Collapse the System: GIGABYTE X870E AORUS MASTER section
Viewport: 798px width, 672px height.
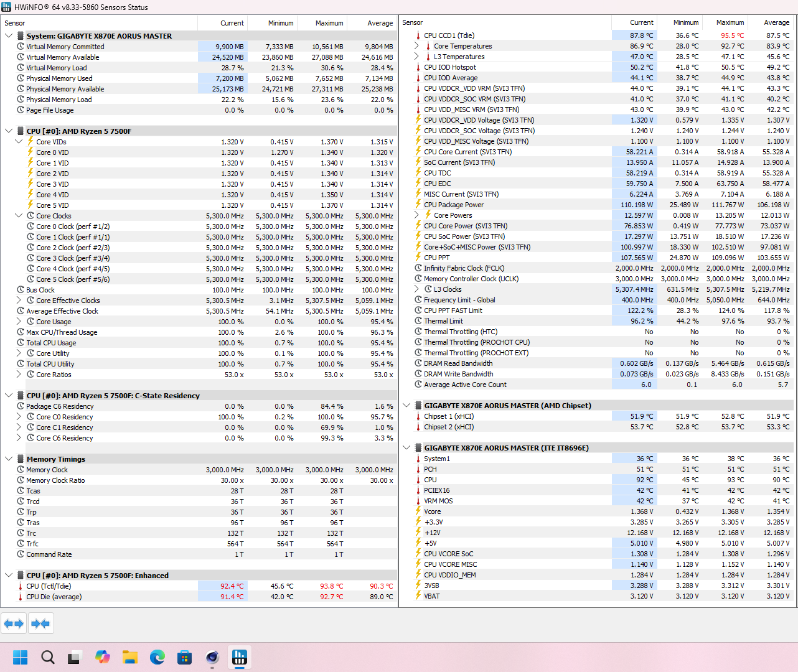8,36
